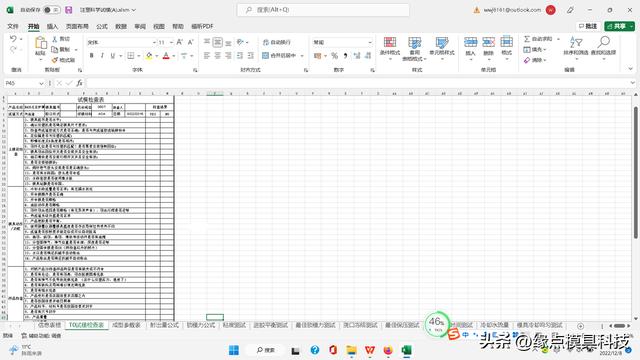Open Cell Styles gallery

pos(442,48)
